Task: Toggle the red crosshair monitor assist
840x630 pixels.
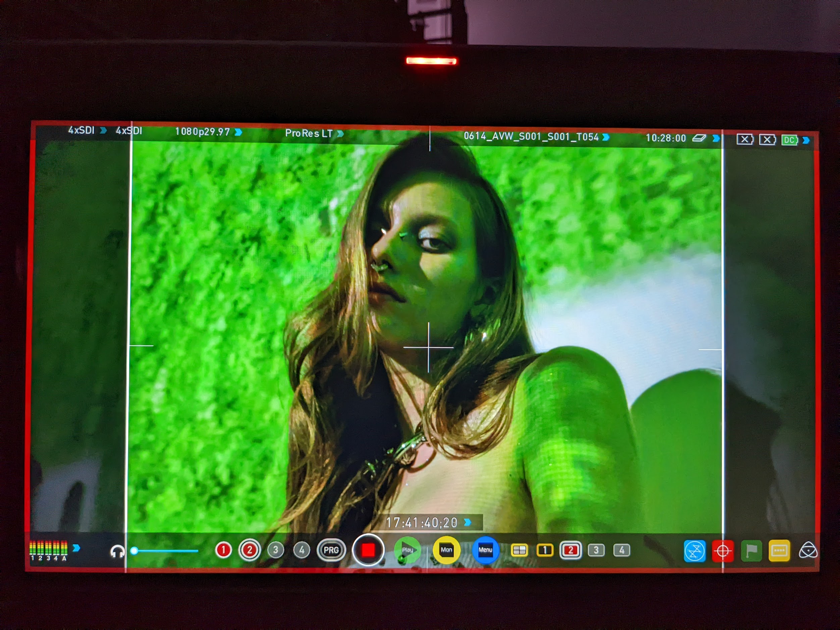Action: click(723, 551)
